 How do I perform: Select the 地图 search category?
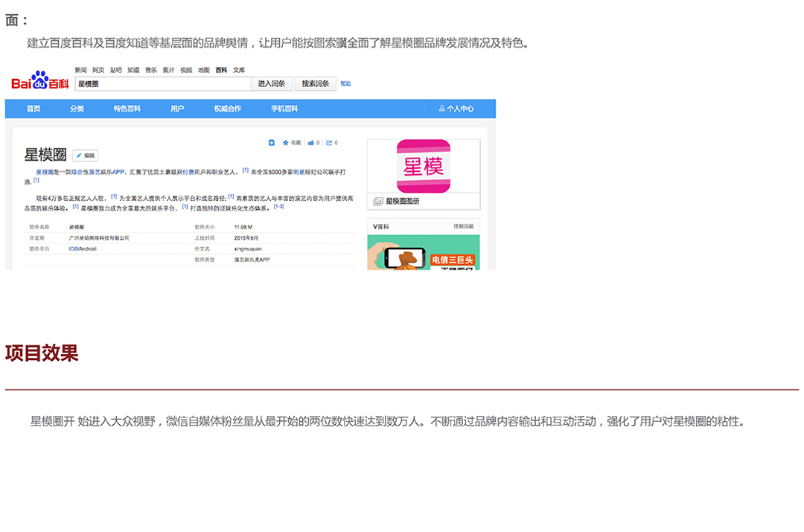click(203, 70)
